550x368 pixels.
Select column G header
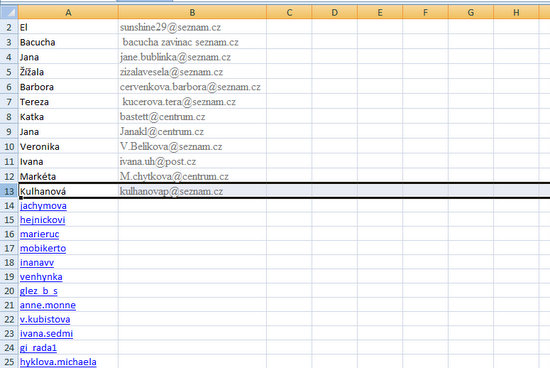coord(471,12)
